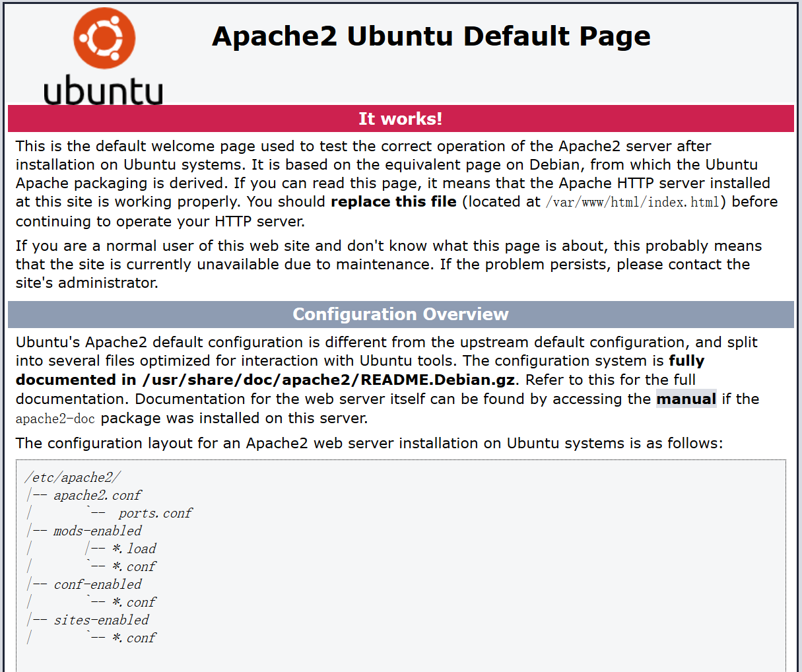Click the *.conf entry under mods-enabled
Viewport: 802px width, 672px height.
click(x=134, y=566)
